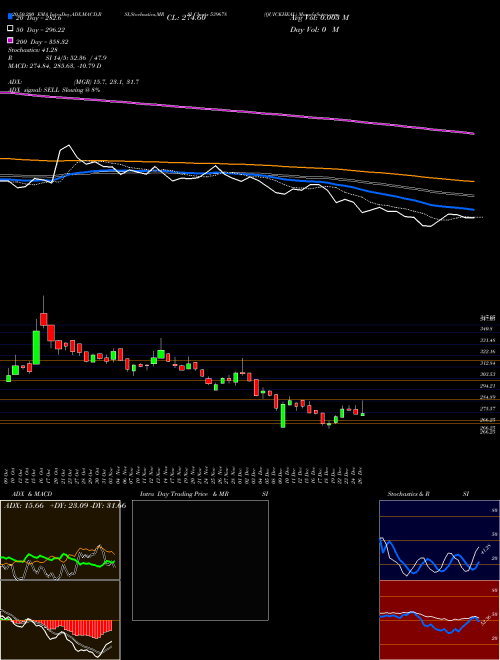Click the tallest green candlestick in mid October

(36, 347)
